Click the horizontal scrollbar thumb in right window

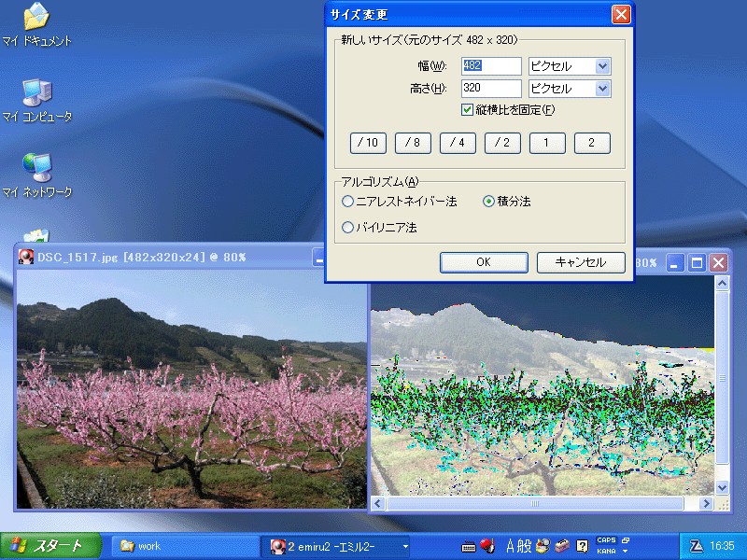(535, 503)
